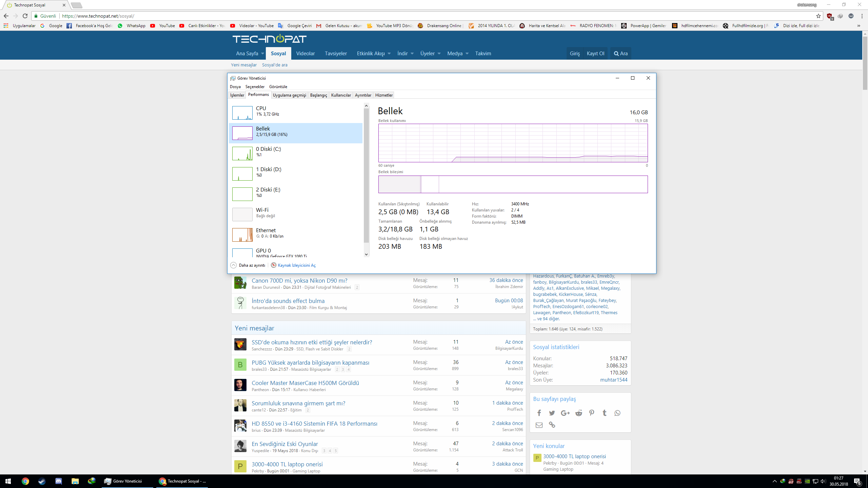Expand Etkinlik Akışı dropdown arrow
Viewport: 868px width, 488px height.
[389, 54]
